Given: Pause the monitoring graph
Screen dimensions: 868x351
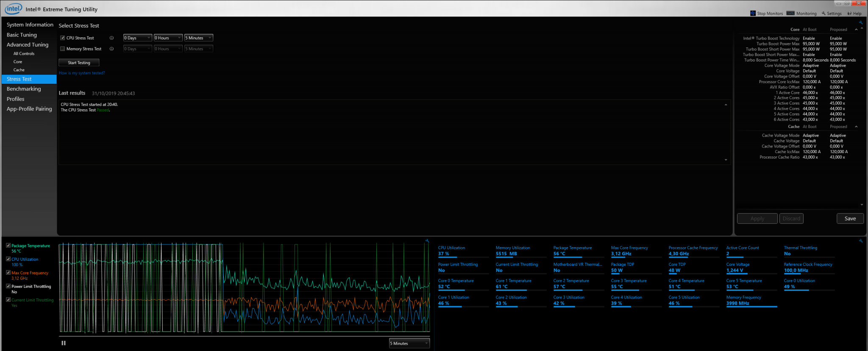Looking at the screenshot, I should pyautogui.click(x=64, y=343).
